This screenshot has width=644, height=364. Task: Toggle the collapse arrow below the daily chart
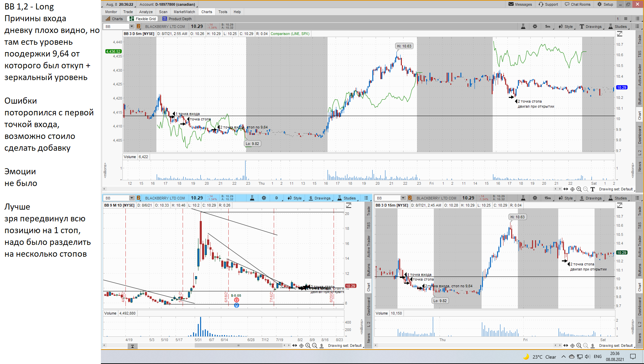132,346
